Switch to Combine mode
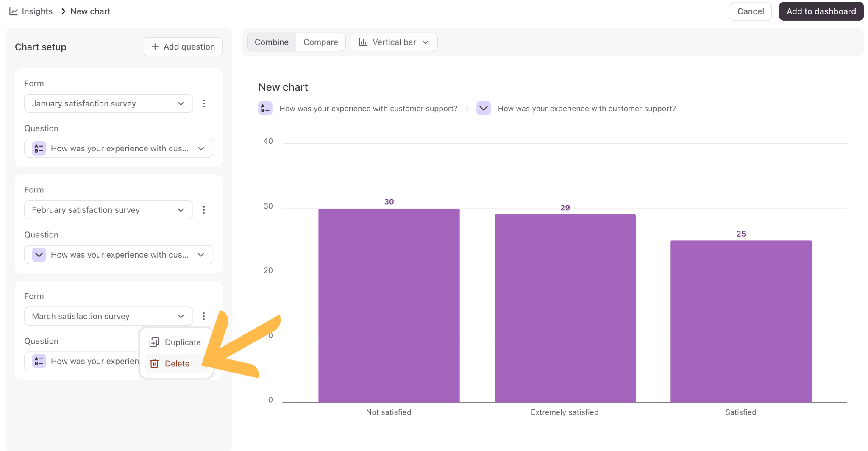The width and height of the screenshot is (868, 451). 272,42
